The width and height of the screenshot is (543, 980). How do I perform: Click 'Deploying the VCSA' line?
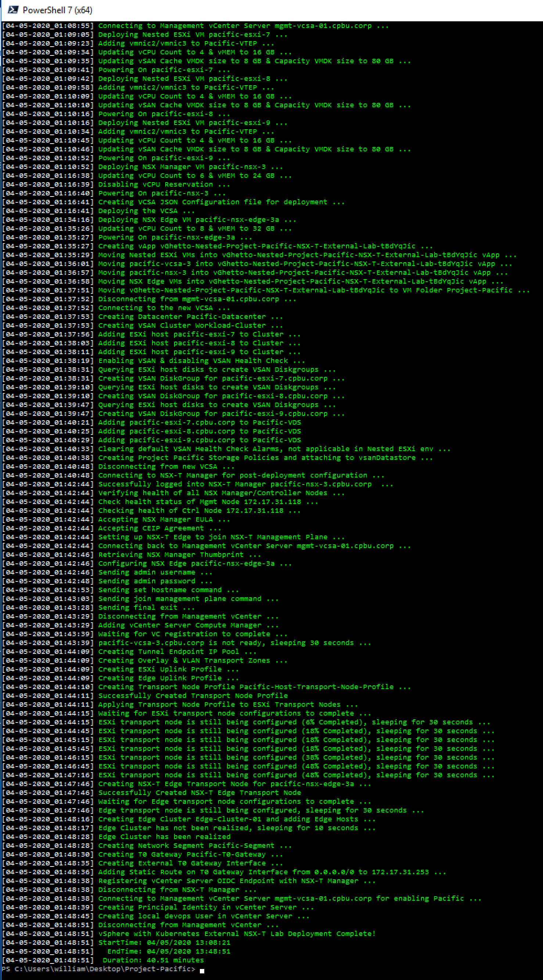click(98, 211)
